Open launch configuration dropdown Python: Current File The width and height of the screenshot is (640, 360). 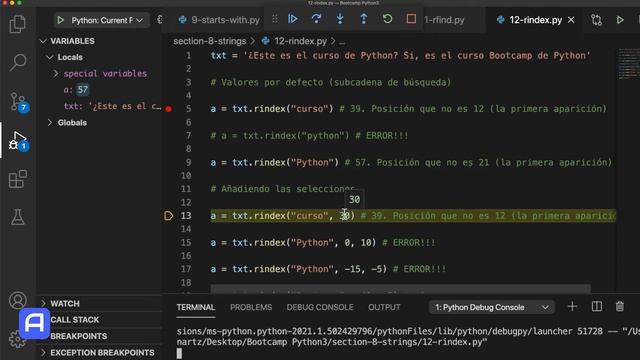click(107, 20)
